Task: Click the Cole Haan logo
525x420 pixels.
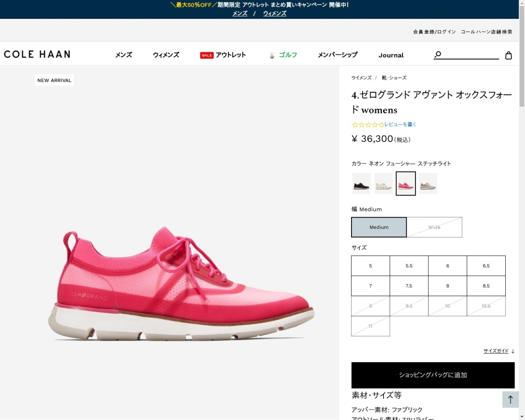Action: click(37, 54)
